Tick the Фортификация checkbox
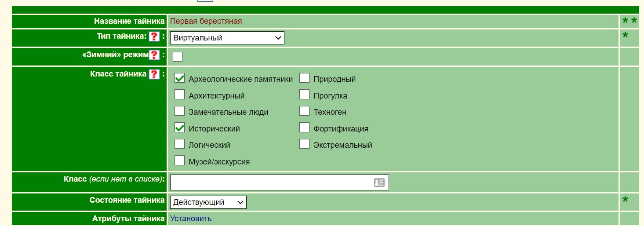Image resolution: width=644 pixels, height=226 pixels. pyautogui.click(x=304, y=128)
